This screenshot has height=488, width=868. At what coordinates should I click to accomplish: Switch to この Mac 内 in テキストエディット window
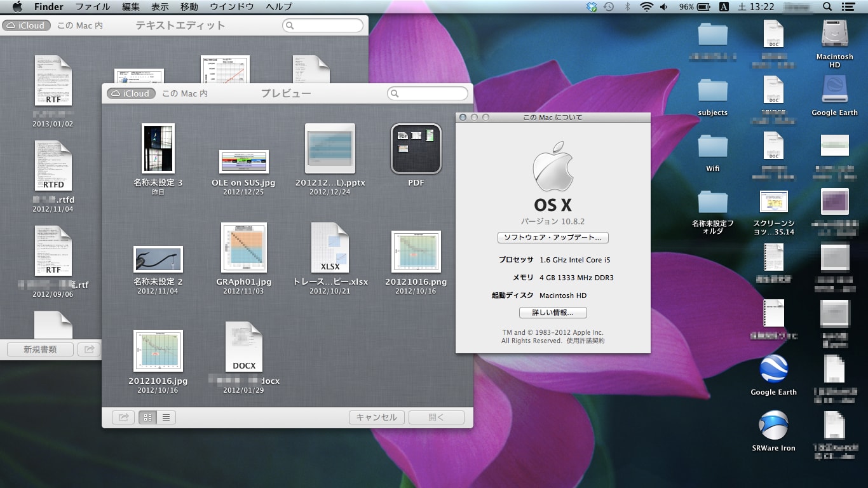80,25
